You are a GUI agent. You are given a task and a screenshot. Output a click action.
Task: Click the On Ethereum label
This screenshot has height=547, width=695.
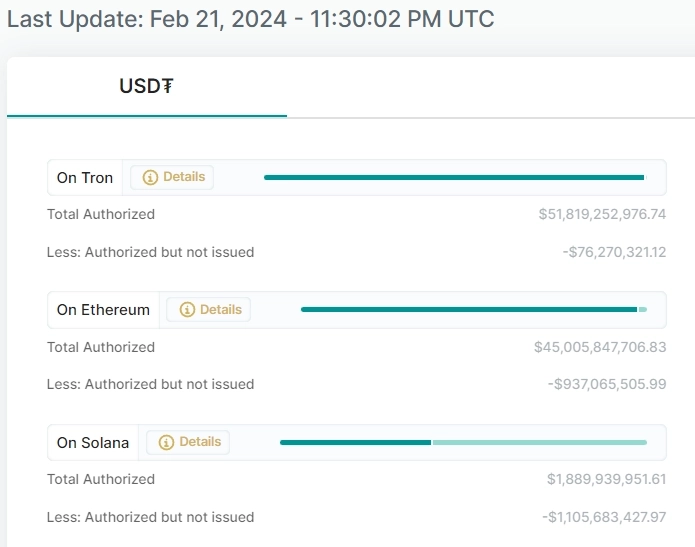(x=103, y=310)
